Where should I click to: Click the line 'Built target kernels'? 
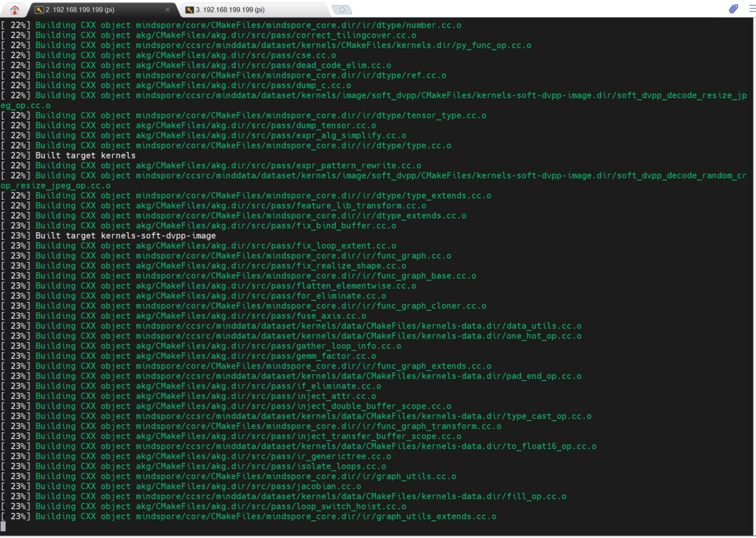click(68, 155)
